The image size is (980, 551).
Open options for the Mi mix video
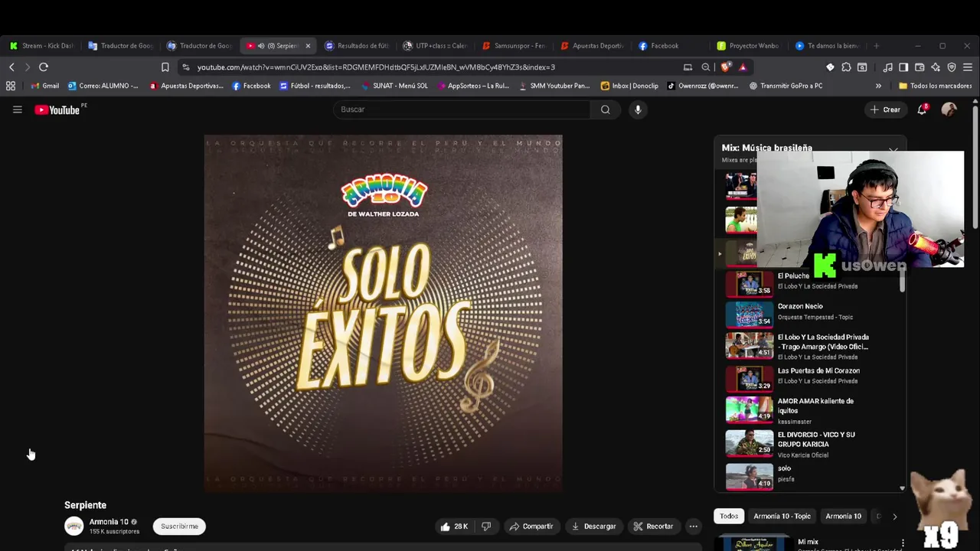(903, 543)
